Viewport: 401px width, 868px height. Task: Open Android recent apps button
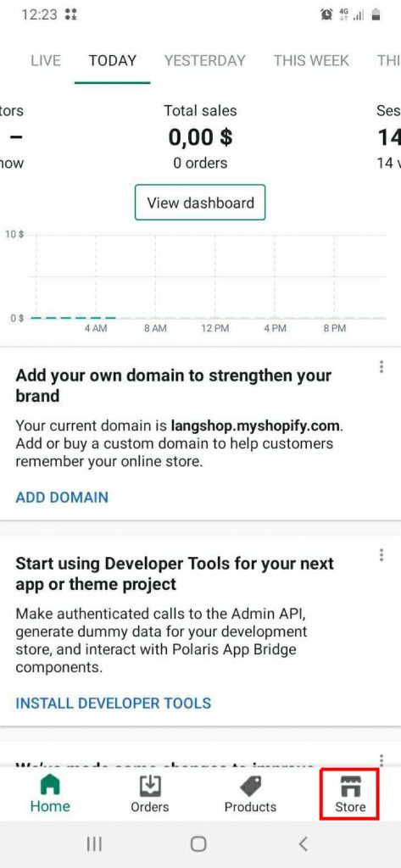(x=95, y=843)
